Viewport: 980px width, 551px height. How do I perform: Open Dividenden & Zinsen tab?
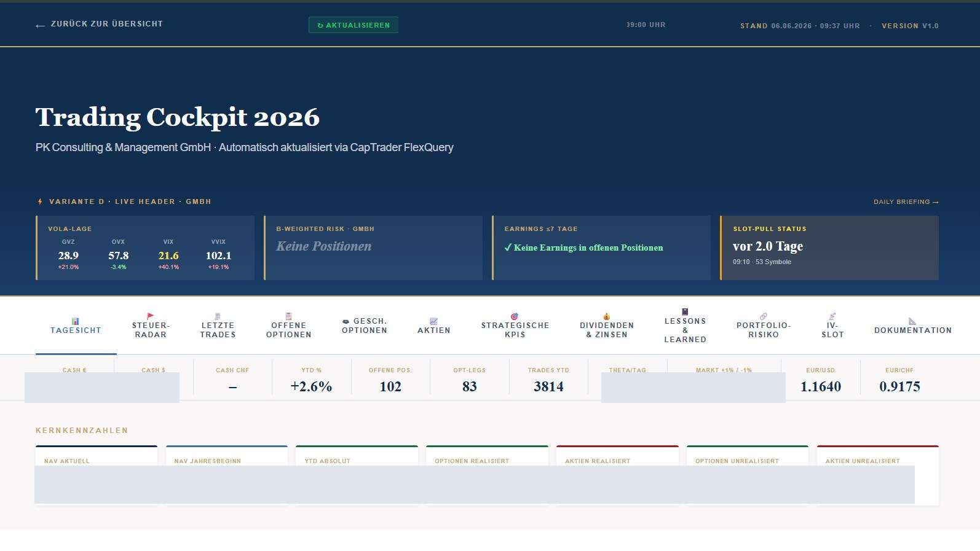click(607, 326)
